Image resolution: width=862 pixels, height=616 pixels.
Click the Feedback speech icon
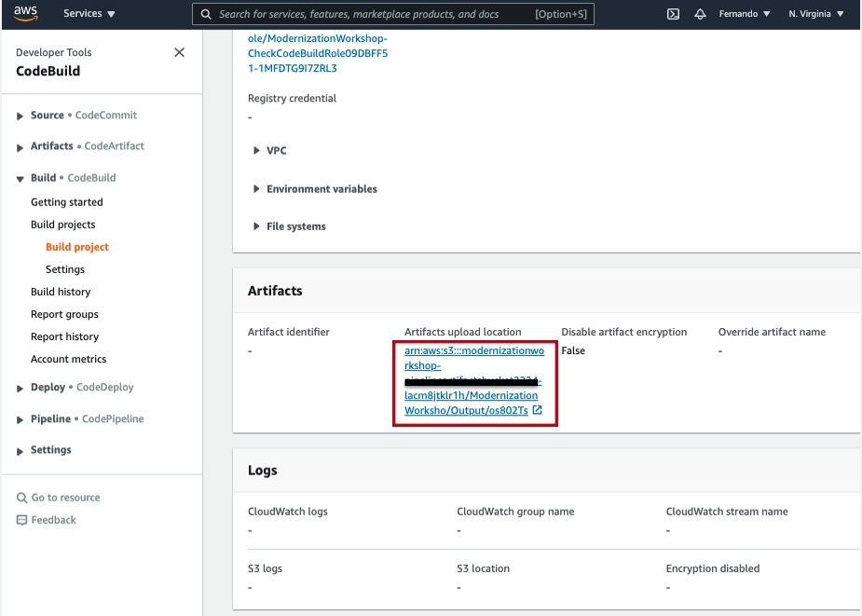[x=21, y=520]
